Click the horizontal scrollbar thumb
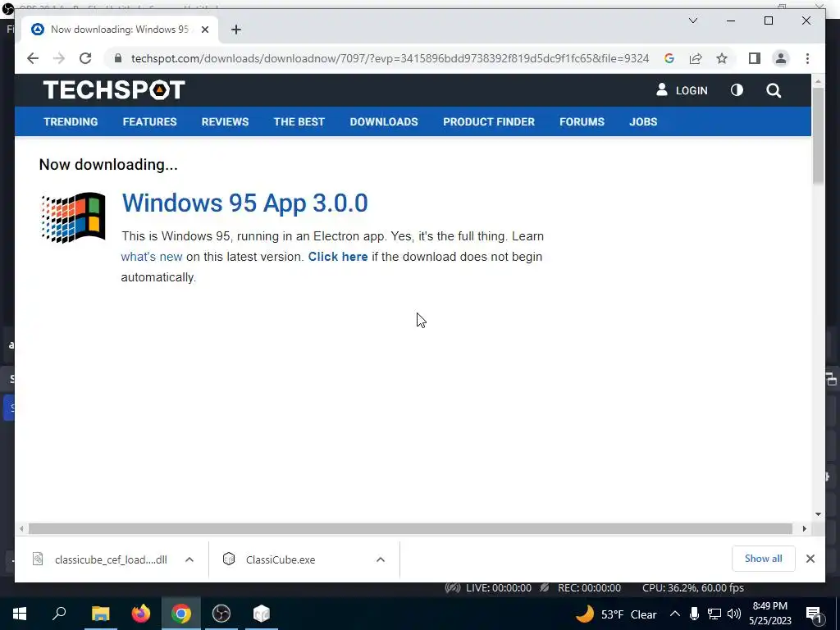This screenshot has height=630, width=840. (410, 529)
